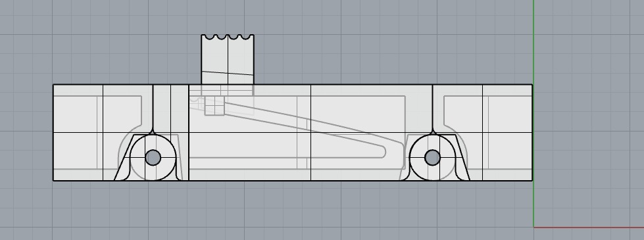Pick the green vertical axis line
The image size is (644, 240).
pos(533,113)
